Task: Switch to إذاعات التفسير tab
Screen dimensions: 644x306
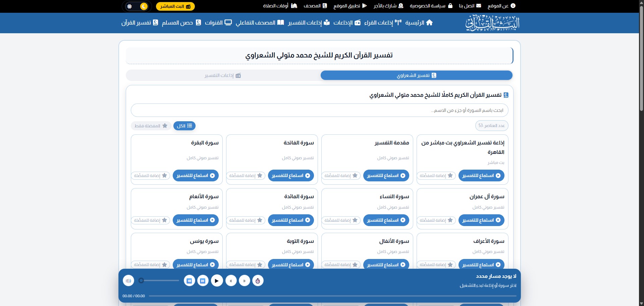Action: (x=223, y=76)
